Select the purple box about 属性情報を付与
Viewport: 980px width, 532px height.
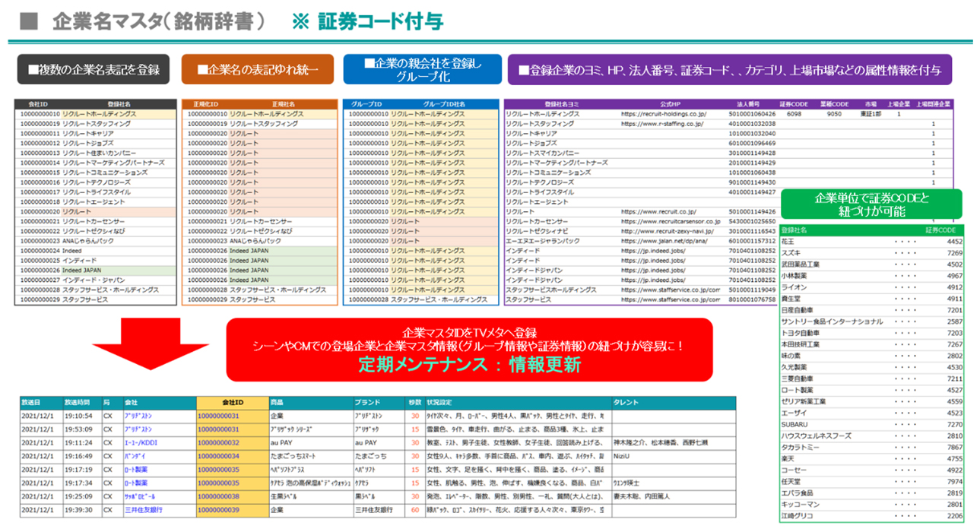(730, 69)
